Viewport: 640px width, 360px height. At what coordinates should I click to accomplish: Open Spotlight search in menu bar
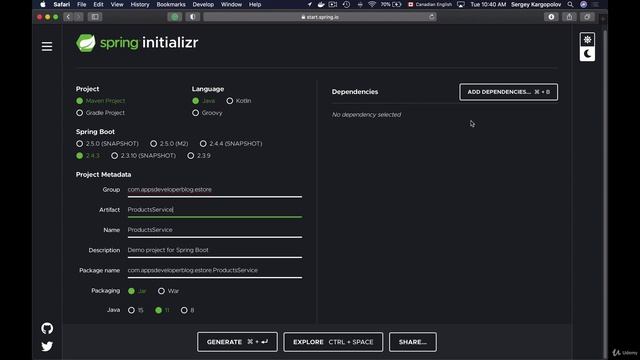570,4
